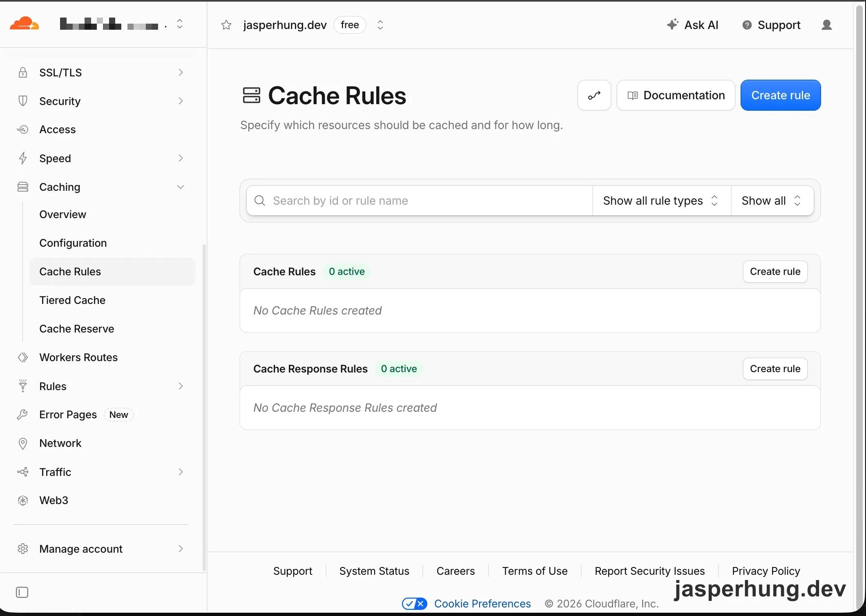Expand the Rules chevron
This screenshot has height=616, width=866.
[181, 386]
